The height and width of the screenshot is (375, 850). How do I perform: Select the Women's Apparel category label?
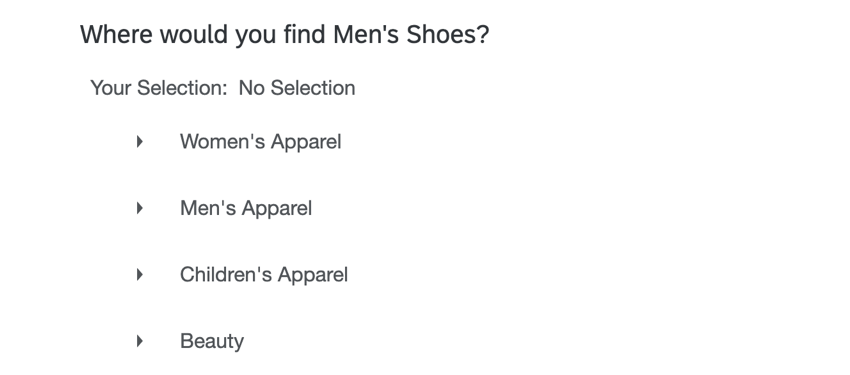click(261, 142)
